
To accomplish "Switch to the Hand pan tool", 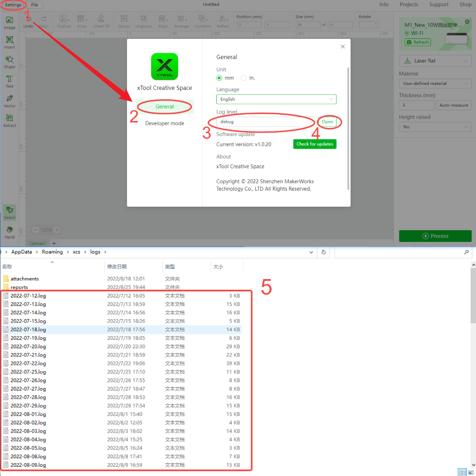I will [x=9, y=232].
